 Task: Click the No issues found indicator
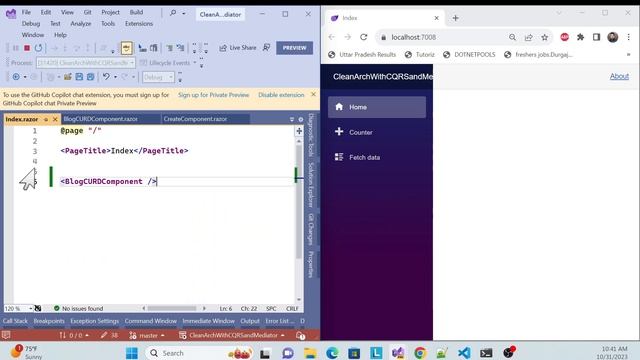pyautogui.click(x=79, y=309)
